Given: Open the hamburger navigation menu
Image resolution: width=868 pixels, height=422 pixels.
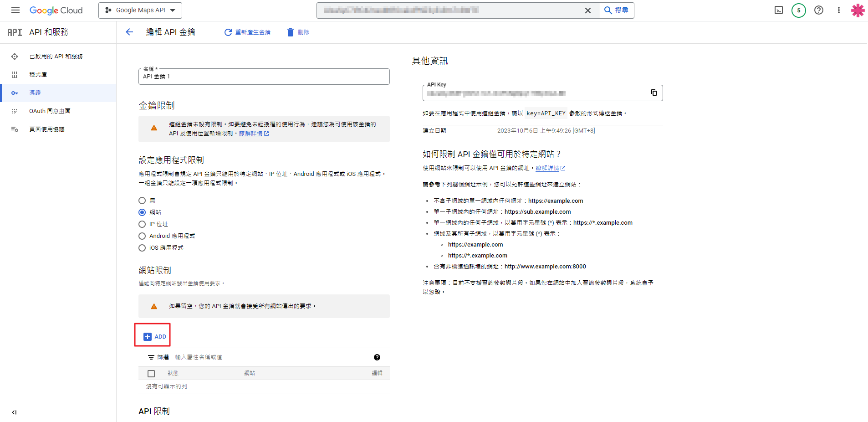Looking at the screenshot, I should pyautogui.click(x=15, y=10).
